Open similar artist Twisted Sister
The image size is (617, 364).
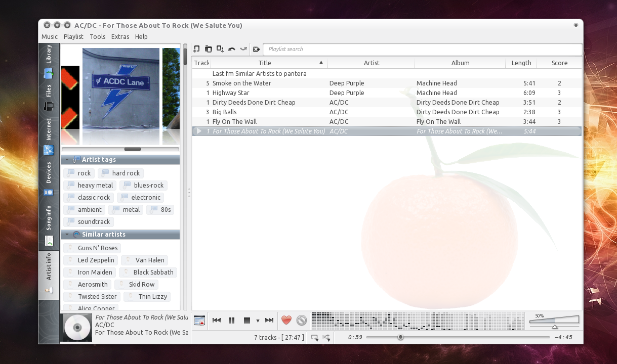(x=92, y=297)
